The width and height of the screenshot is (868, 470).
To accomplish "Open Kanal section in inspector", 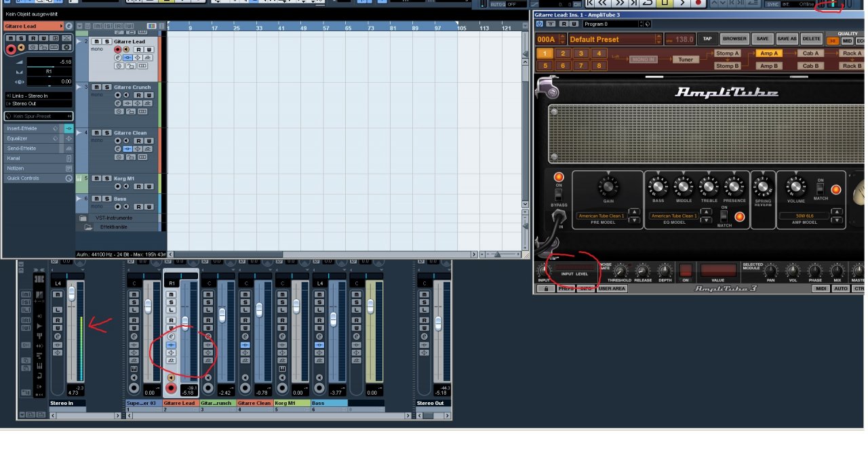I will click(x=38, y=158).
